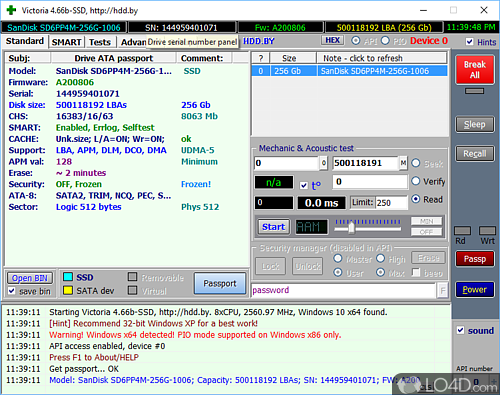This screenshot has width=500, height=395.
Task: Click the Fw: A200806 panel
Action: pyautogui.click(x=280, y=27)
